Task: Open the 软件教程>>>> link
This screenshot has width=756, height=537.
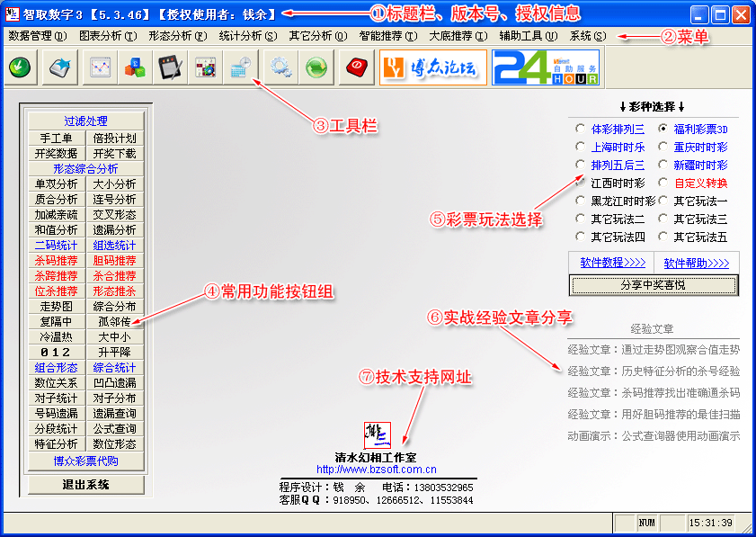Action: [x=613, y=263]
